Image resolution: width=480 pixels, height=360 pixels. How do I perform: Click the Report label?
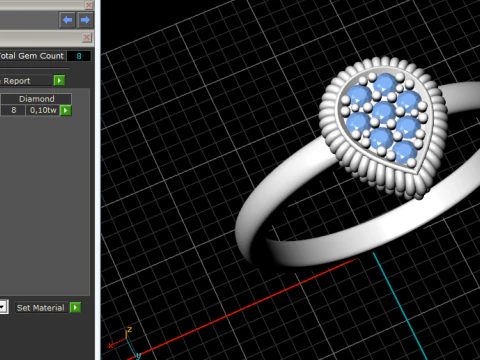click(x=16, y=81)
